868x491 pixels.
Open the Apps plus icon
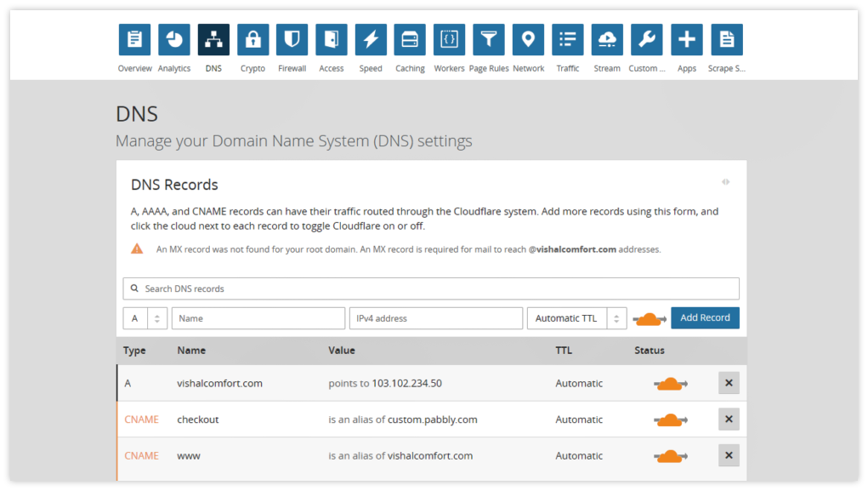[687, 39]
